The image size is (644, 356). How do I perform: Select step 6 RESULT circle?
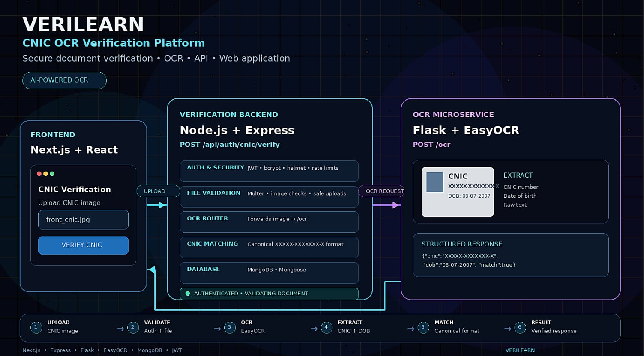520,327
